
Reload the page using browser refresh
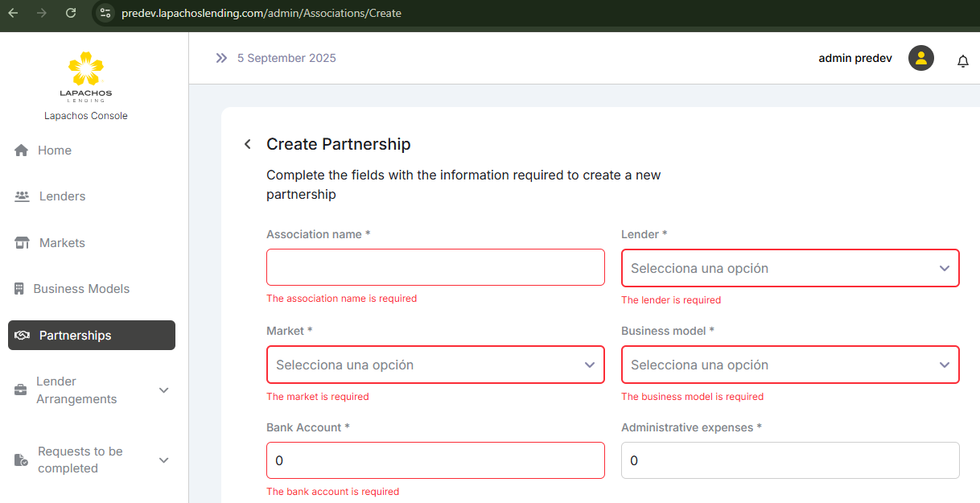(71, 13)
